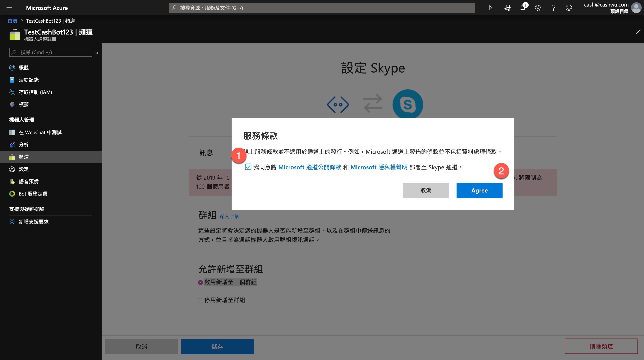Screen dimensions: 644x360
Task: Open Bot 服務定價 sidebar item
Action: coord(33,194)
